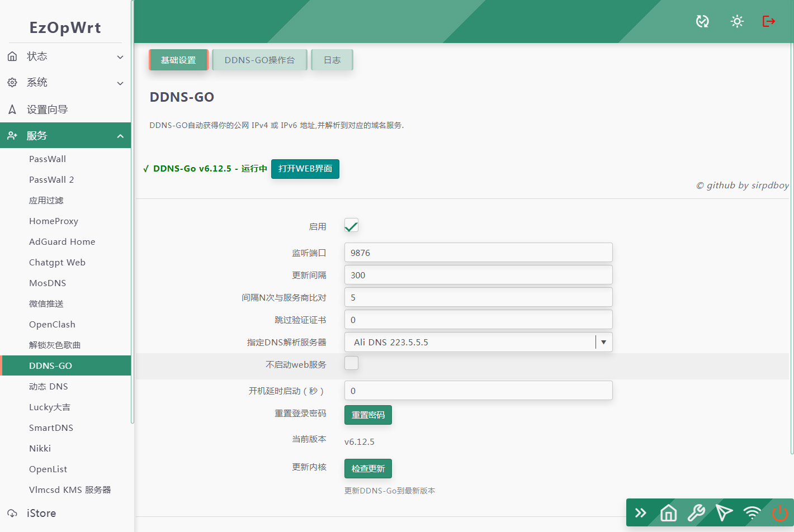Image resolution: width=794 pixels, height=532 pixels.
Task: Open 动态 DNS in the sidebar
Action: click(x=49, y=386)
